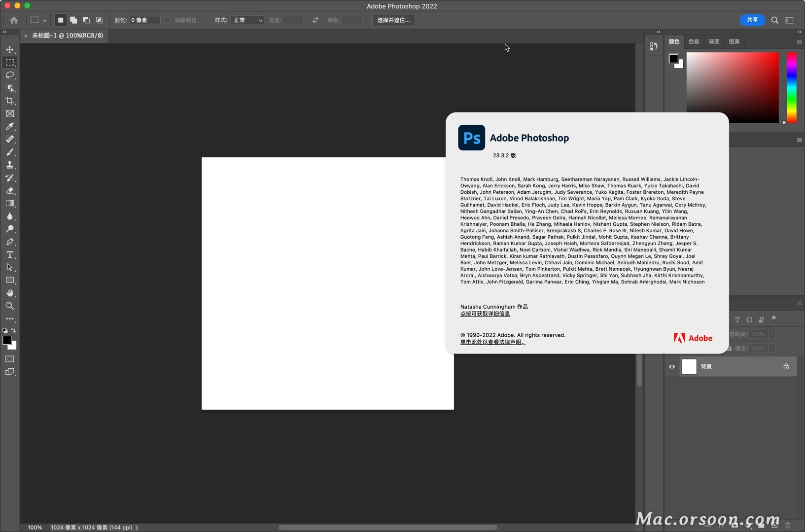The height and width of the screenshot is (532, 805).
Task: Open the 点按可获取详细信息 link
Action: [x=485, y=314]
